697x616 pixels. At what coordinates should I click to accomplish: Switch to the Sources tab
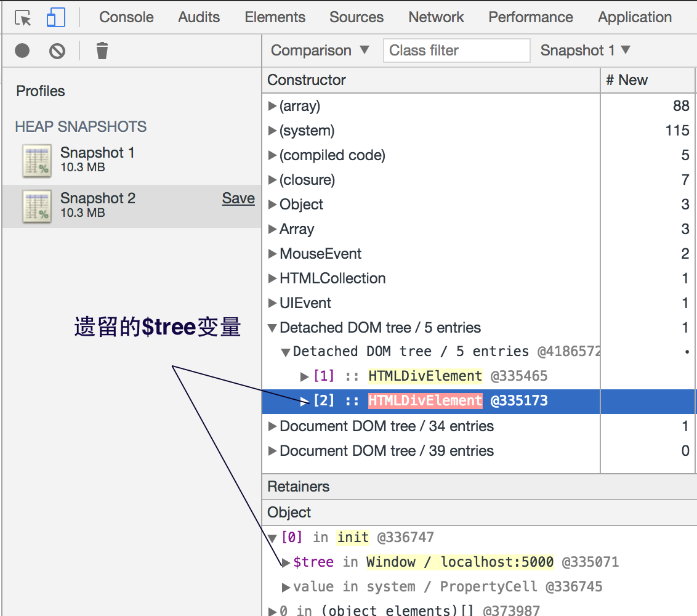(x=357, y=17)
